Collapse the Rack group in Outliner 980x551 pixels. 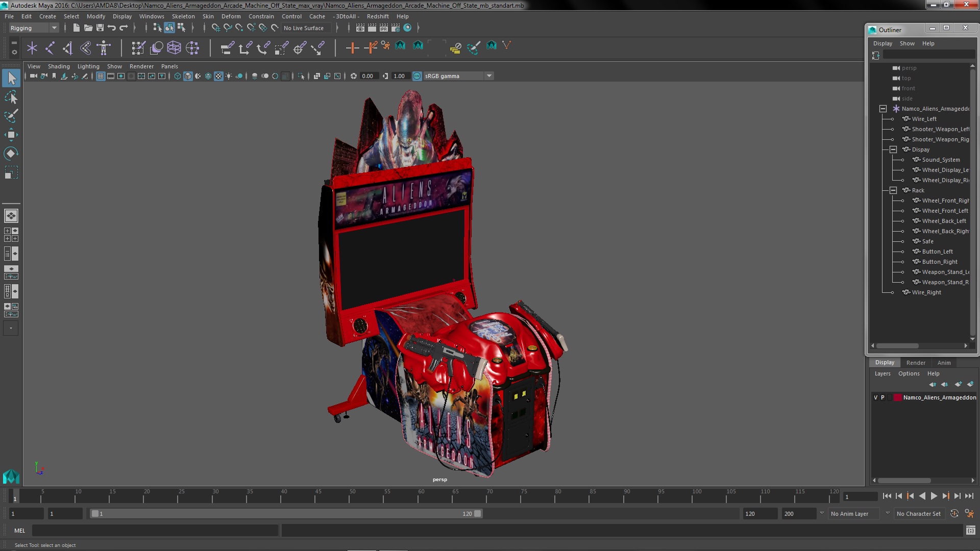coord(893,190)
